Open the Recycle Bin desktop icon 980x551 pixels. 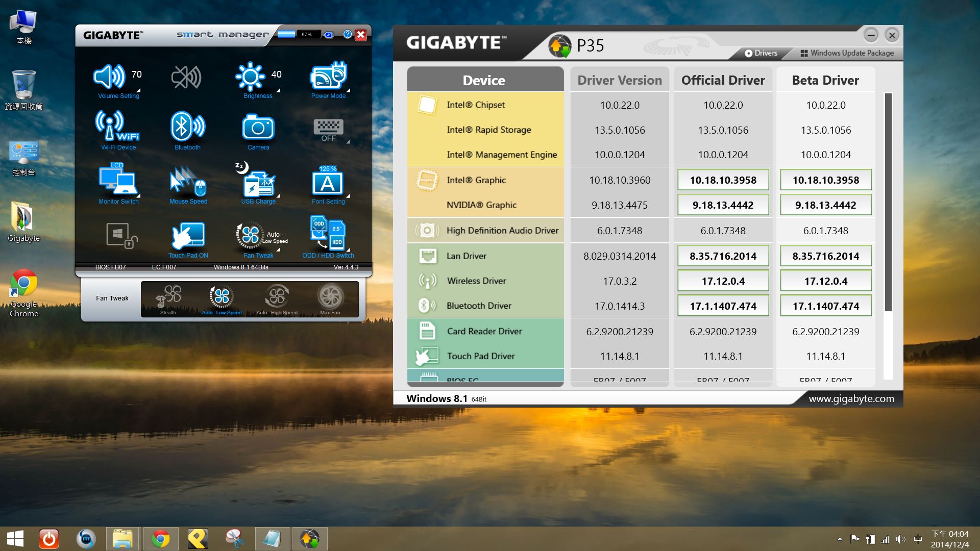[x=23, y=90]
